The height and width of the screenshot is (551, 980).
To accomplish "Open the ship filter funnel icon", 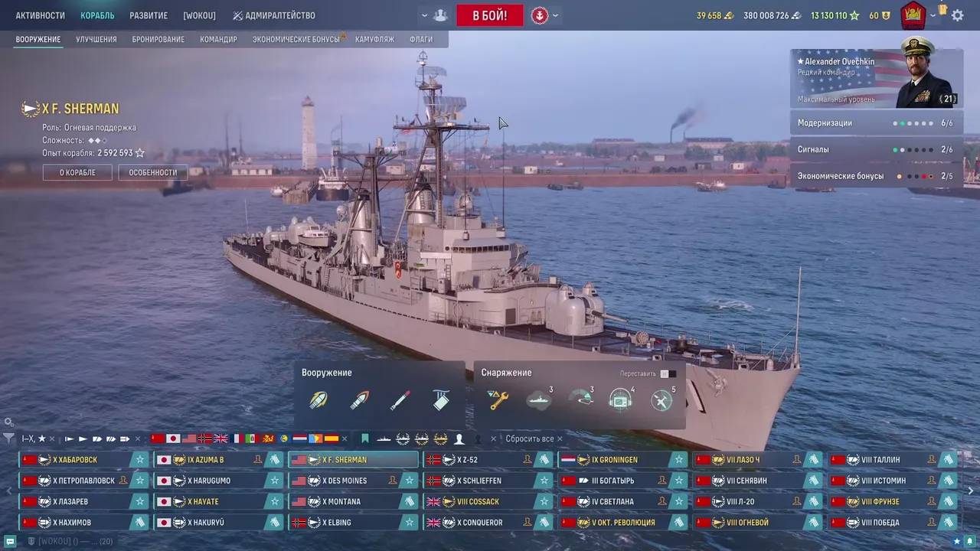I will [8, 439].
